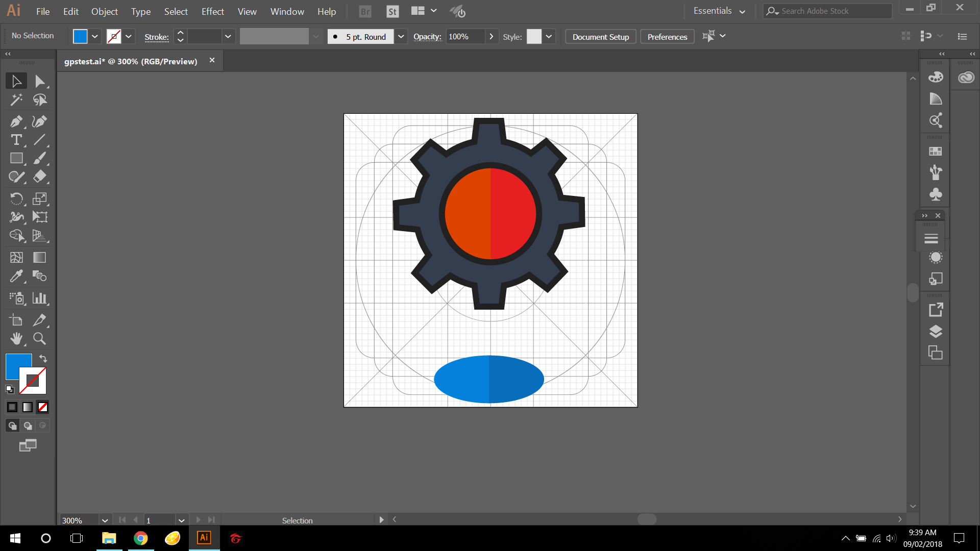Select the Type tool
The image size is (980, 551).
coord(16,140)
